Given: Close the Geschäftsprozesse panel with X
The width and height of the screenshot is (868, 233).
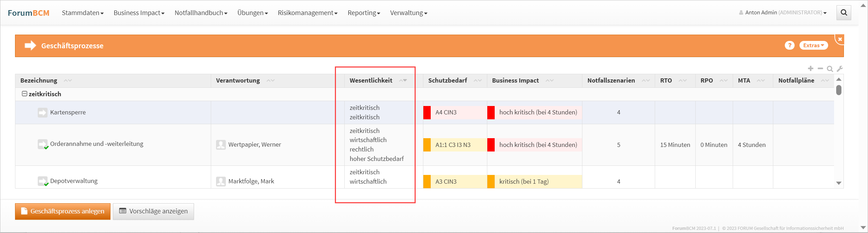Looking at the screenshot, I should [x=840, y=39].
